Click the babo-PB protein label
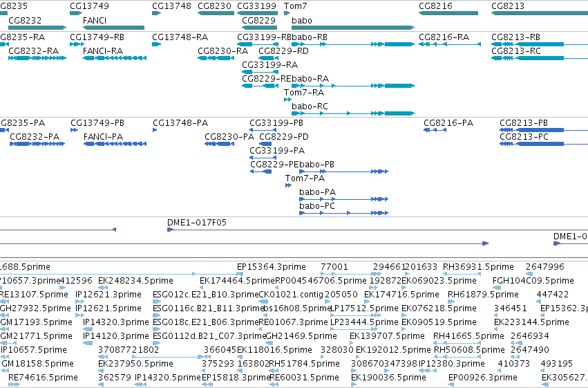This screenshot has height=388, width=588. pyautogui.click(x=317, y=165)
